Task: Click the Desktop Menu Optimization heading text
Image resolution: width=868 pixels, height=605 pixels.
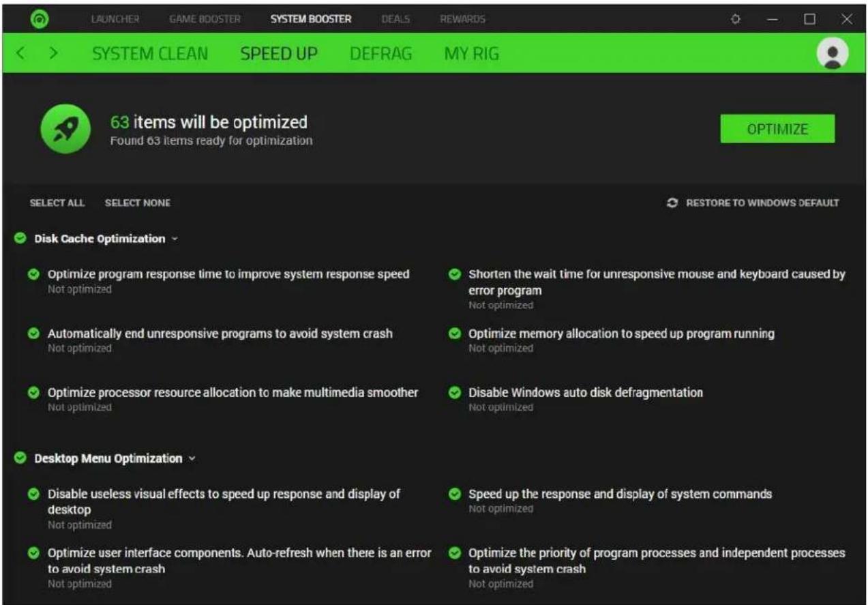Action: pos(108,458)
